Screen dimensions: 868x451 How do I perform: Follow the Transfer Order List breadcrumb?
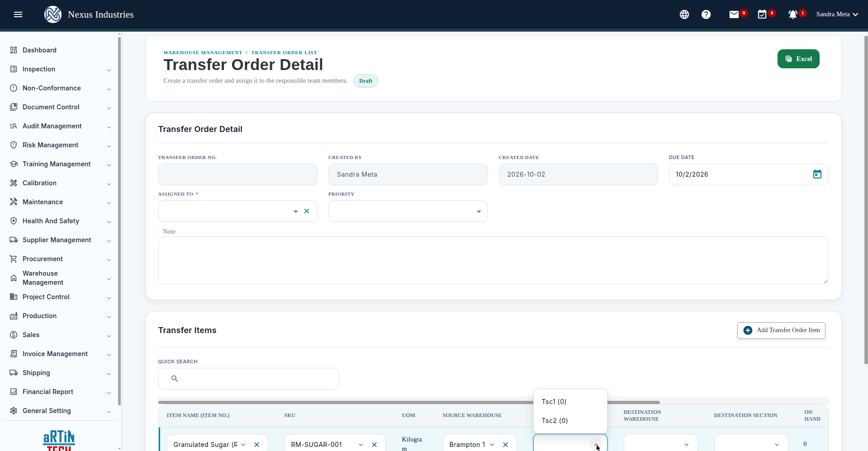tap(284, 53)
